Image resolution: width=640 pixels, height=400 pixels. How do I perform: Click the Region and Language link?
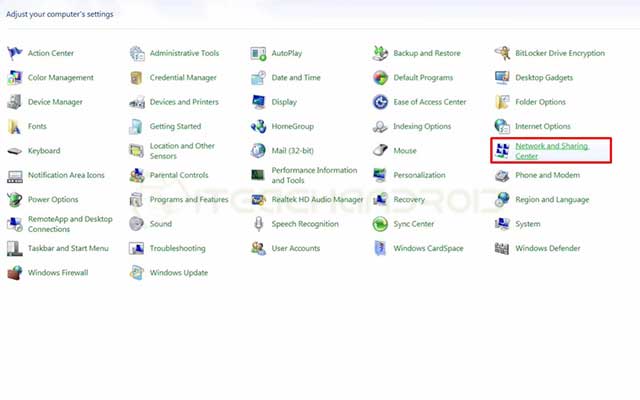point(552,200)
